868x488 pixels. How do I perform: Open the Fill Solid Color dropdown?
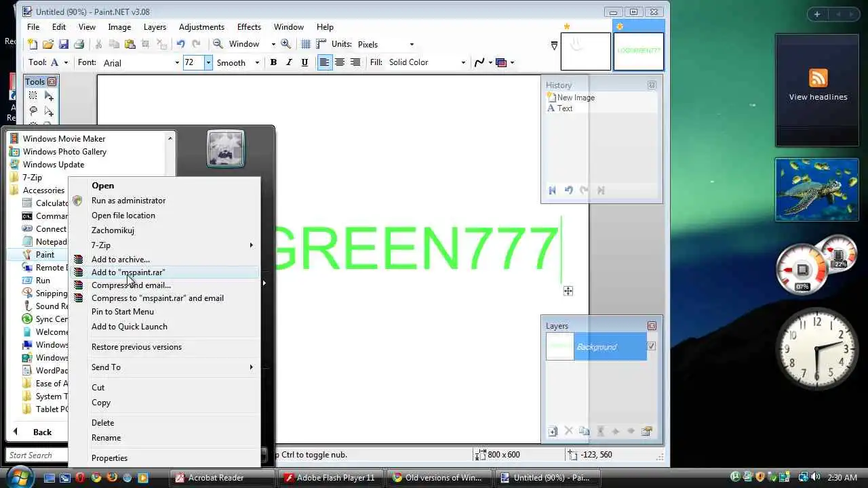(x=427, y=62)
